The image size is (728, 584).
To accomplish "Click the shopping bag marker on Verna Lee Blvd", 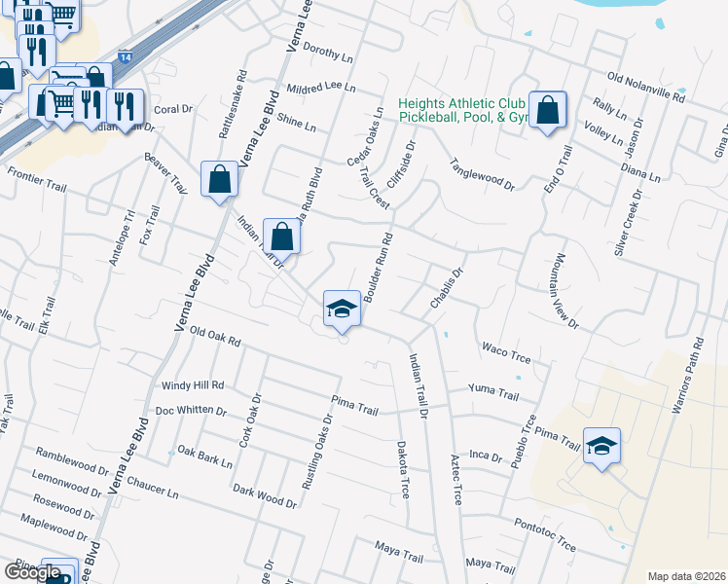I will (x=220, y=181).
